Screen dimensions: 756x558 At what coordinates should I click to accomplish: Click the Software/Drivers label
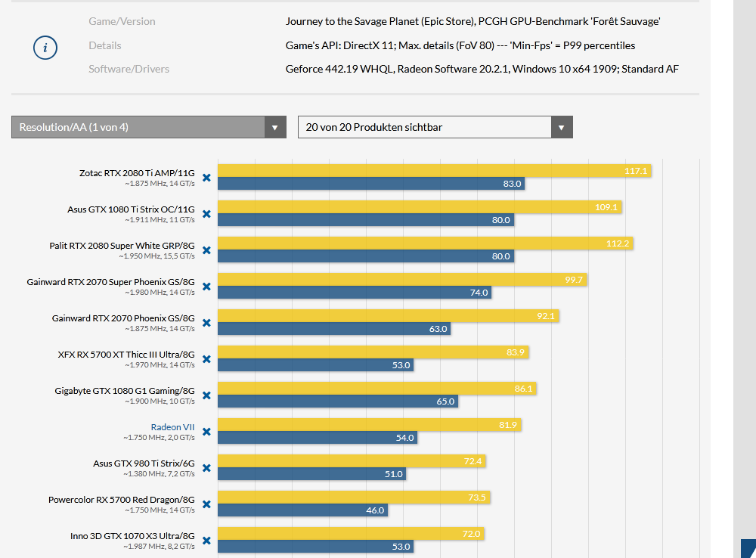129,69
